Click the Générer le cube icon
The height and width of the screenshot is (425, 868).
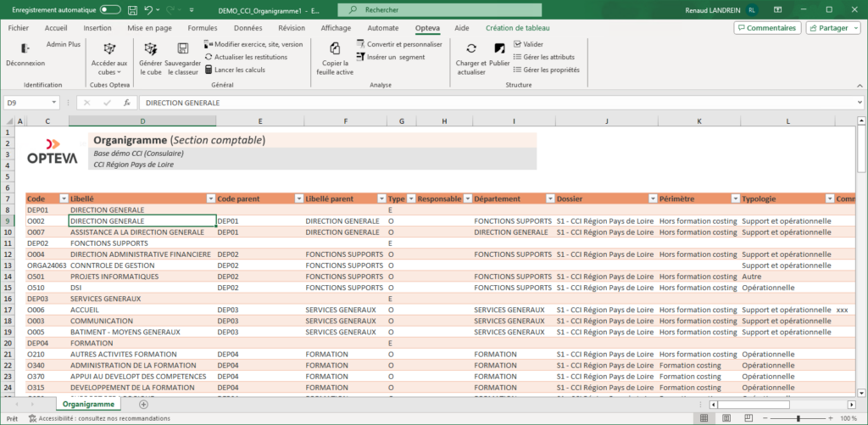pos(150,49)
